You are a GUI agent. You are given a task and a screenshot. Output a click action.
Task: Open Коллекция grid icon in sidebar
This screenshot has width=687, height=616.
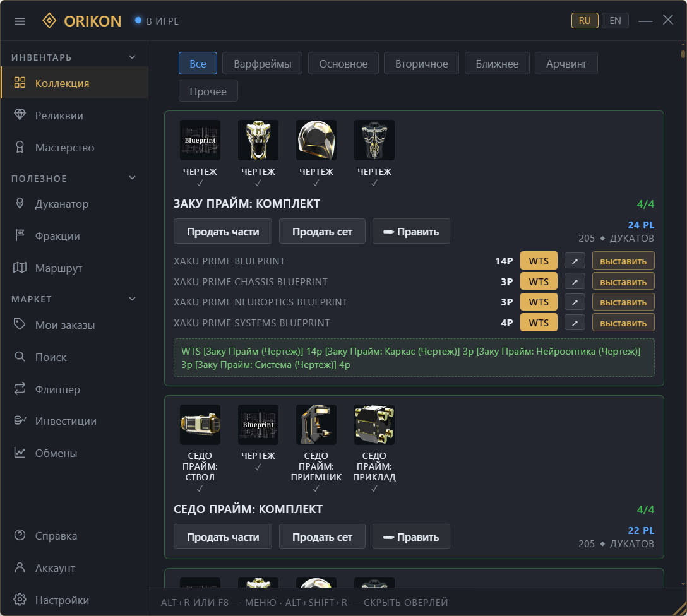pos(20,83)
